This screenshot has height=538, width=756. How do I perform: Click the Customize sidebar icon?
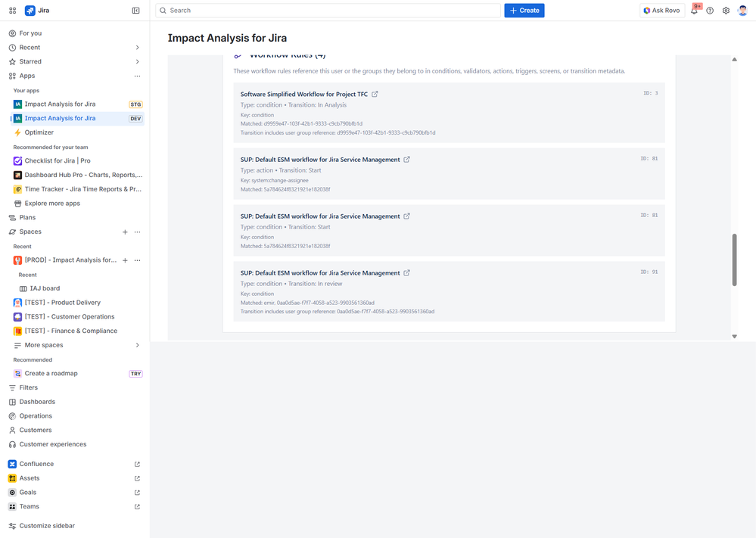click(45, 525)
